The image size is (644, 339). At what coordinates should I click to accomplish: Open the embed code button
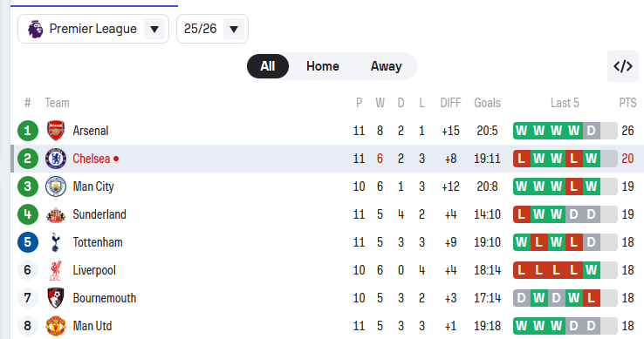(623, 66)
